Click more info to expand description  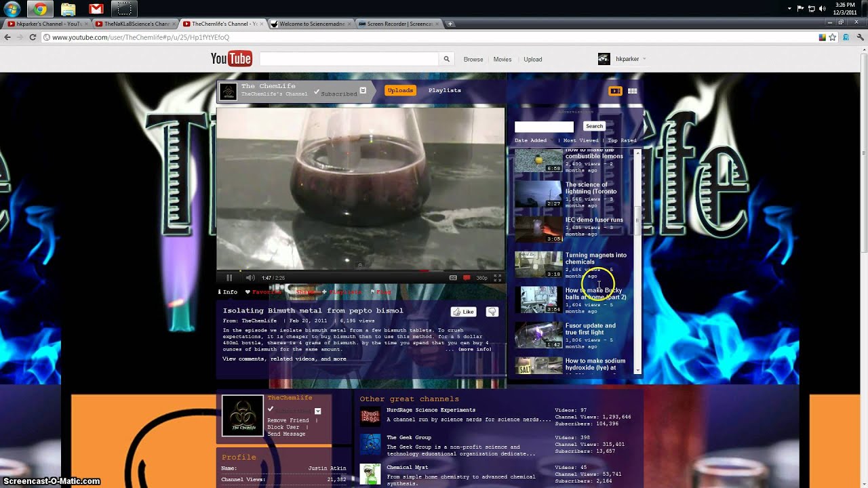pyautogui.click(x=475, y=349)
